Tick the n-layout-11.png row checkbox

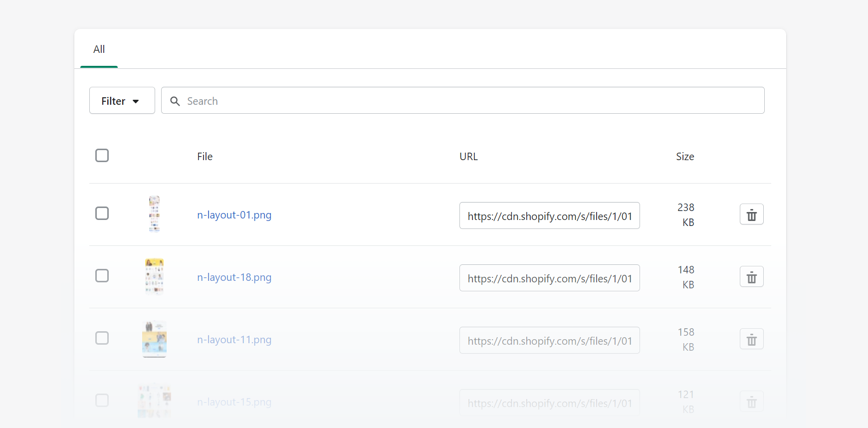[x=102, y=338]
